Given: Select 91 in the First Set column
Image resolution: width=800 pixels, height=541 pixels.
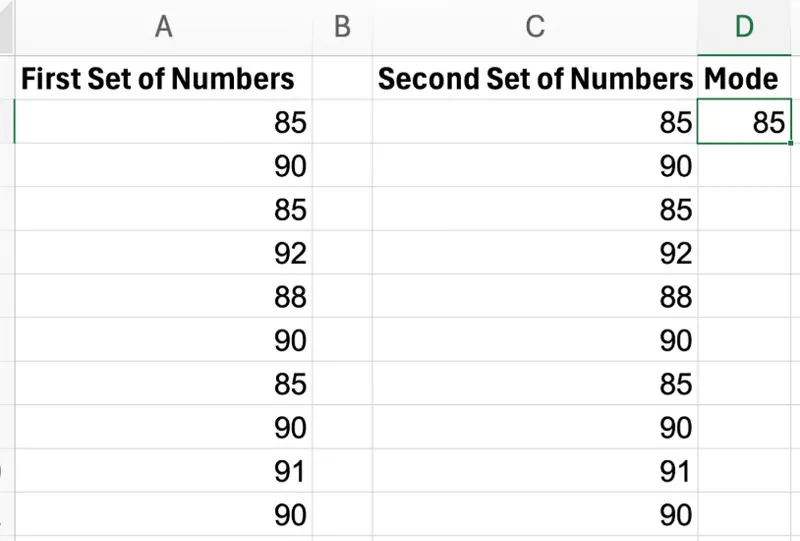Looking at the screenshot, I should (x=163, y=471).
